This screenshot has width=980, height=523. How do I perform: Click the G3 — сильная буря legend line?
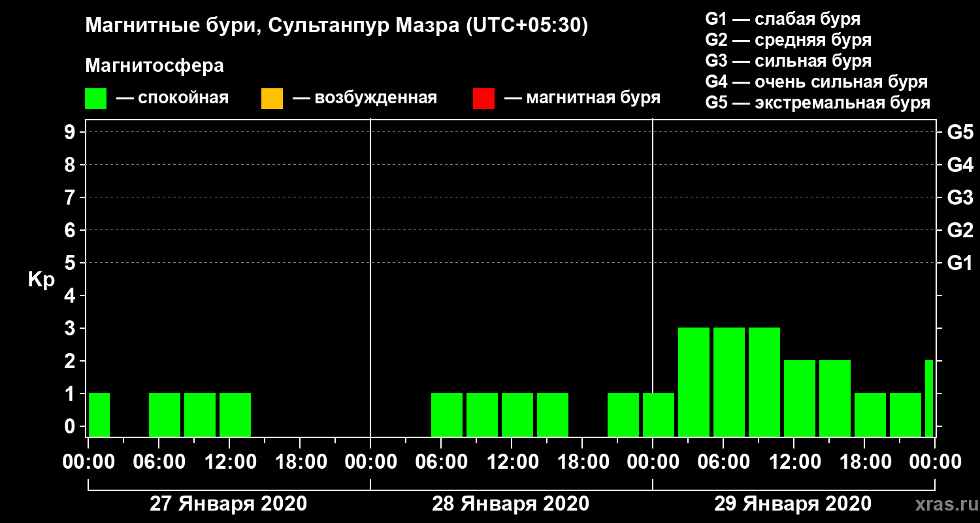pyautogui.click(x=788, y=61)
